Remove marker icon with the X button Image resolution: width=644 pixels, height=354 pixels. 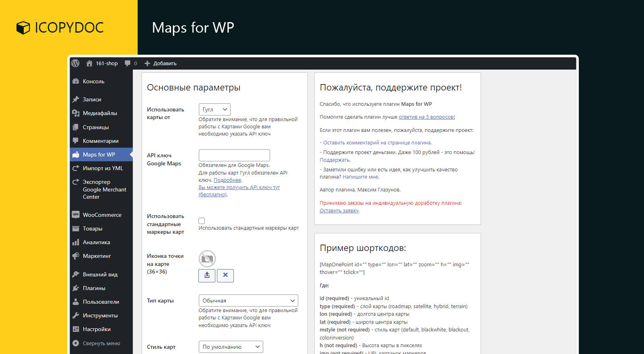225,276
